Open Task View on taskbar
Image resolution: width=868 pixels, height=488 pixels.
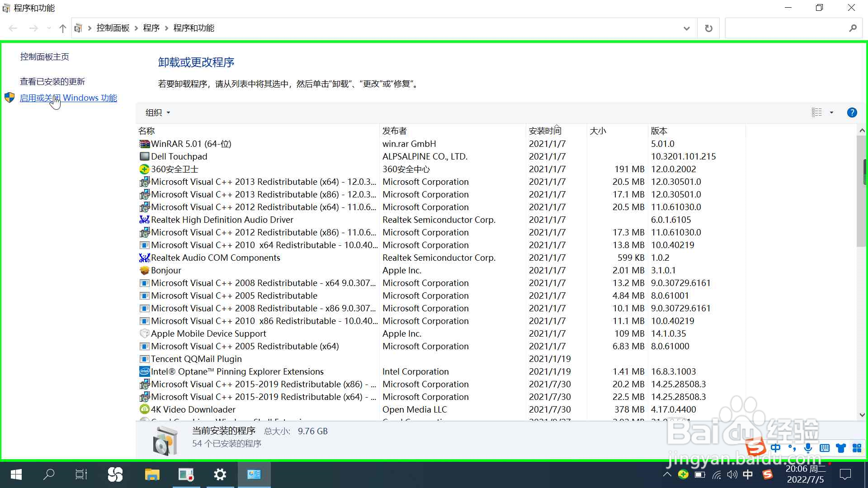81,474
